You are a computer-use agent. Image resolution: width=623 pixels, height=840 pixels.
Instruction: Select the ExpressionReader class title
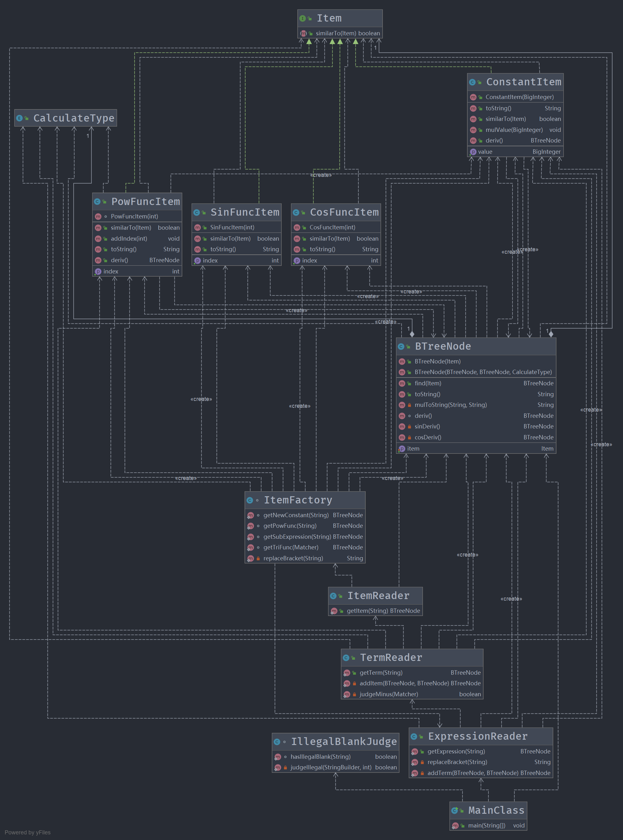pos(477,736)
